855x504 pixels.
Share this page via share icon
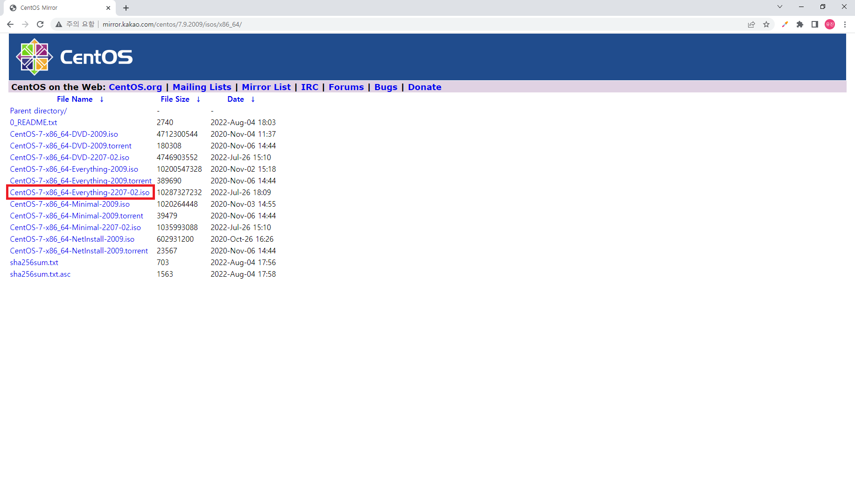click(751, 24)
